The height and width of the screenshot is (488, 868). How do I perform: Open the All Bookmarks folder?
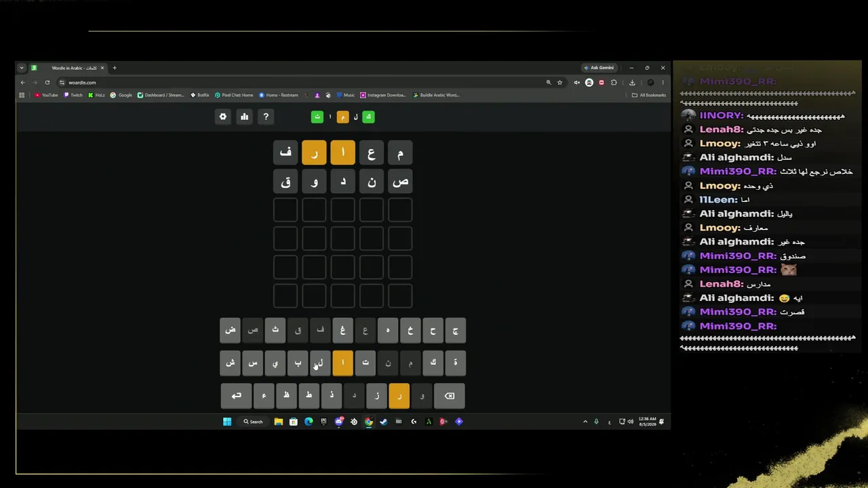[x=649, y=95]
